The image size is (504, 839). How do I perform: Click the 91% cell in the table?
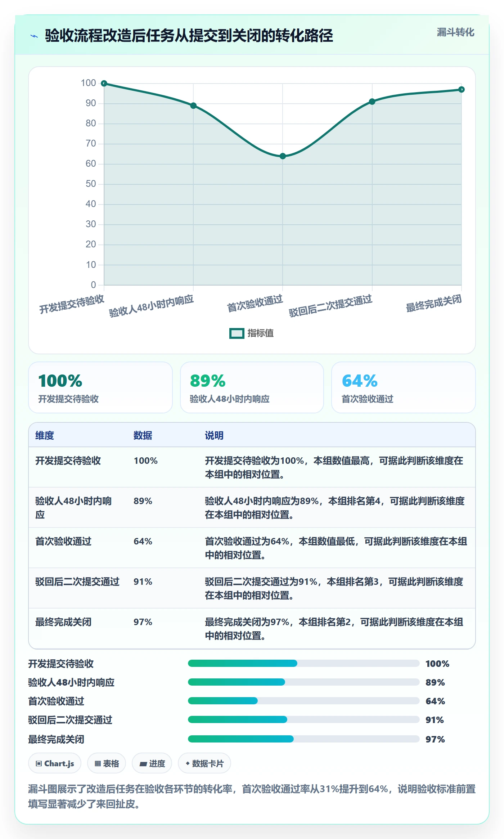point(143,582)
